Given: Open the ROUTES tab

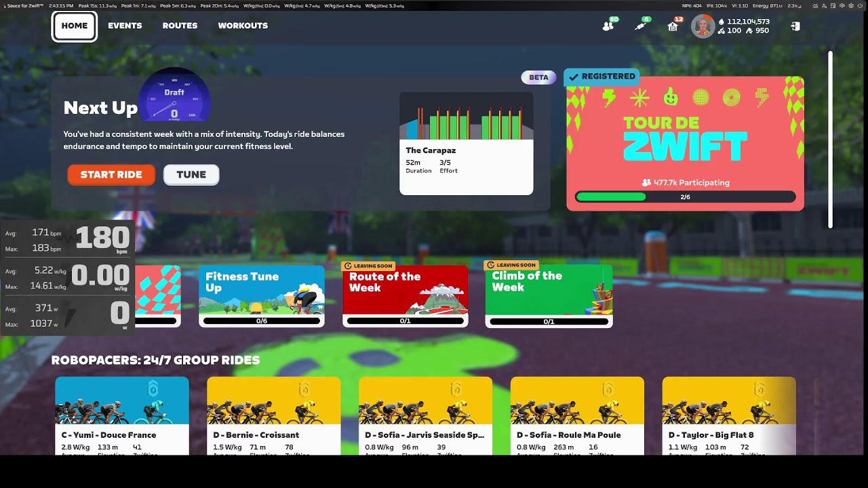Looking at the screenshot, I should click(x=180, y=26).
